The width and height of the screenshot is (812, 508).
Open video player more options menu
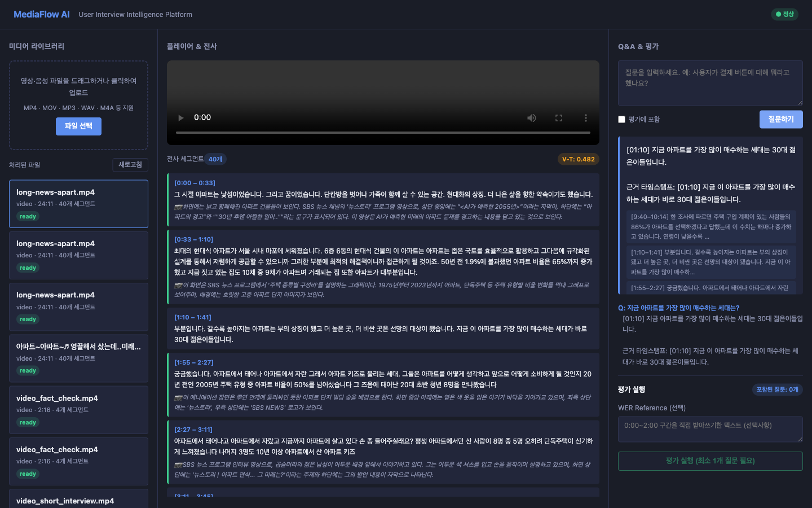click(x=586, y=118)
